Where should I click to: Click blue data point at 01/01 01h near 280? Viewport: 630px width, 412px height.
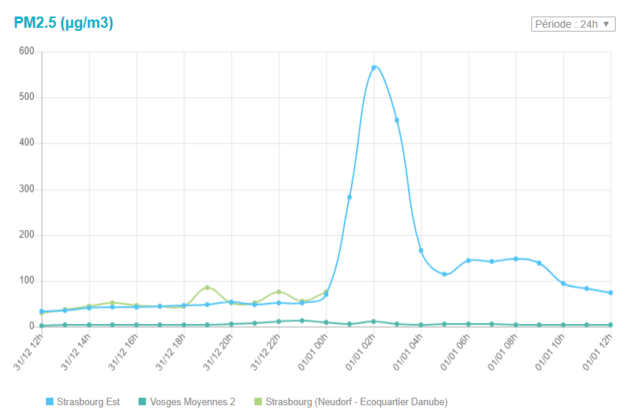coord(349,197)
